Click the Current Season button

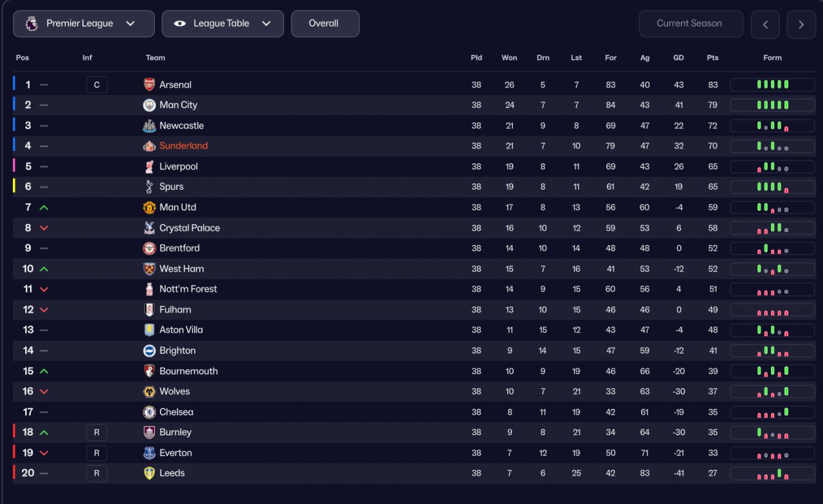(691, 24)
